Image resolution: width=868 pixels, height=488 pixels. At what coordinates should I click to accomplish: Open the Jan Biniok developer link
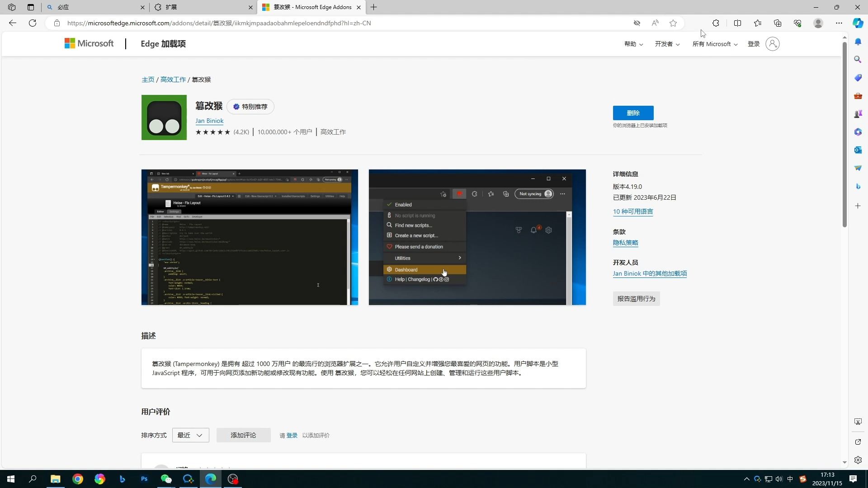coord(209,121)
